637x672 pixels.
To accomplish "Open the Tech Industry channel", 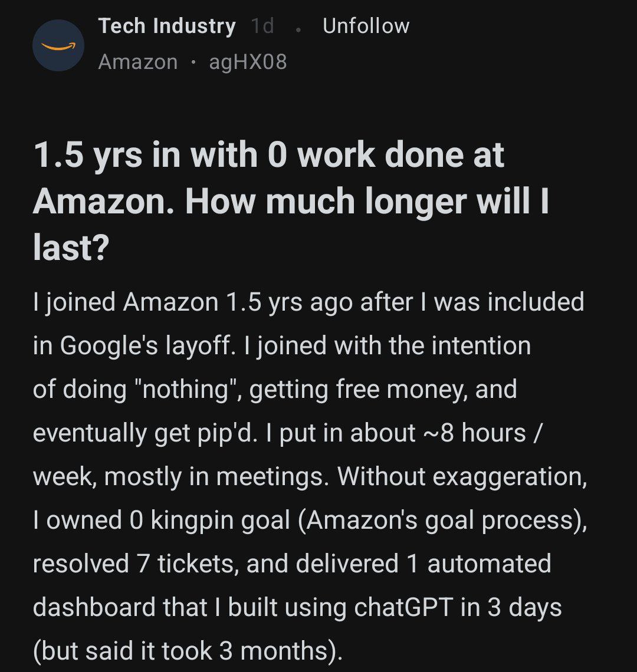I will 167,26.
